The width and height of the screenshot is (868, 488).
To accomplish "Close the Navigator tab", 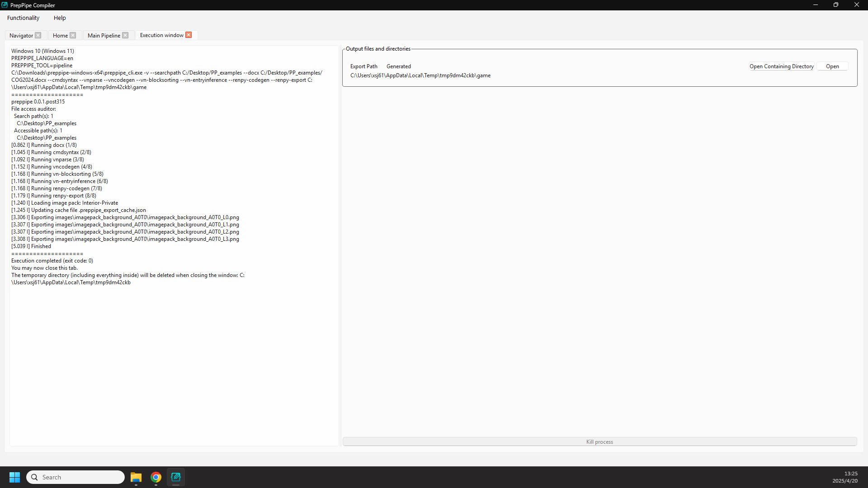I will coord(38,35).
